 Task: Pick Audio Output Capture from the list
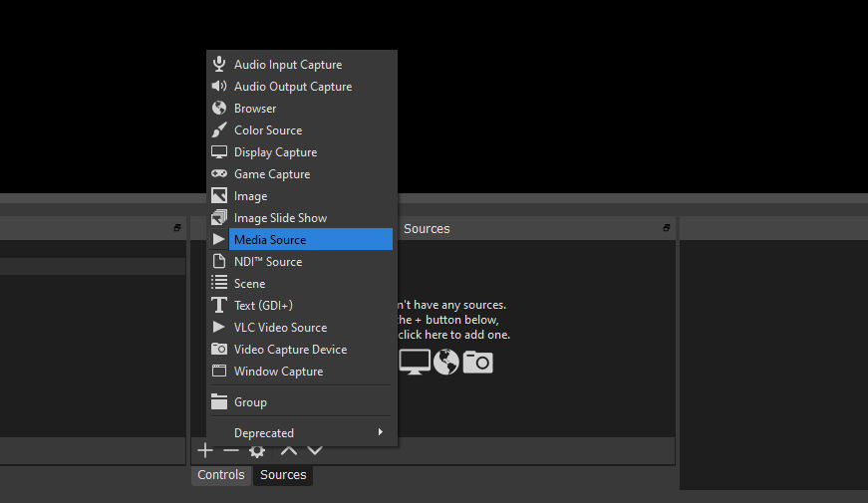click(x=293, y=87)
